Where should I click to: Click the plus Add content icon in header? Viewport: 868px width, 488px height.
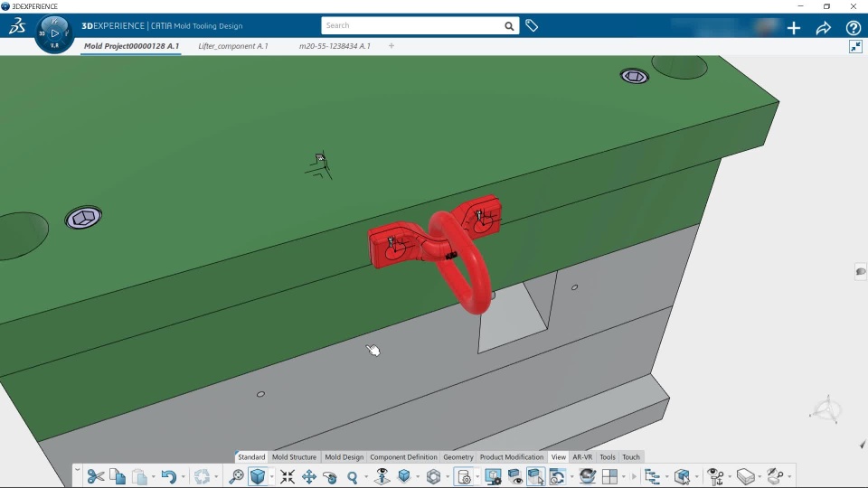pos(794,28)
